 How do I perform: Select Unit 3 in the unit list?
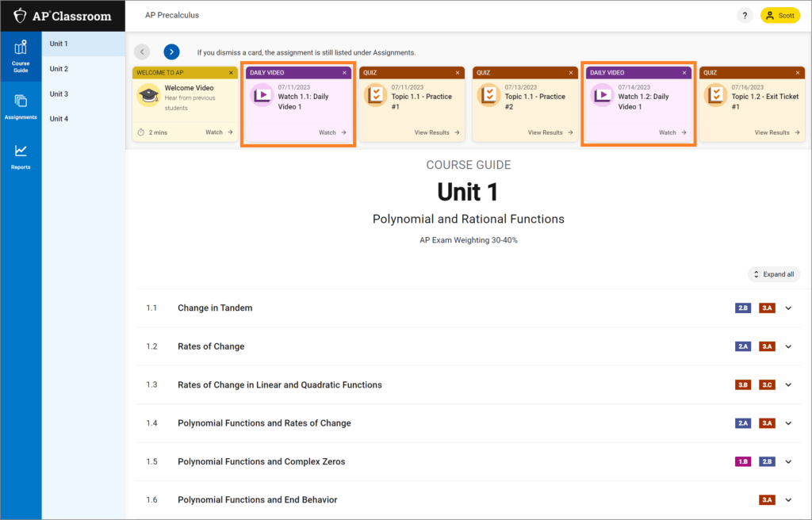[84, 94]
